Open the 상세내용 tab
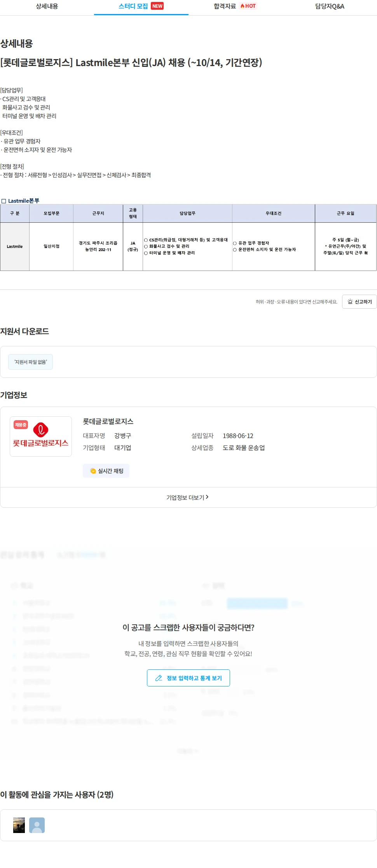This screenshot has width=377, height=868. (x=47, y=6)
